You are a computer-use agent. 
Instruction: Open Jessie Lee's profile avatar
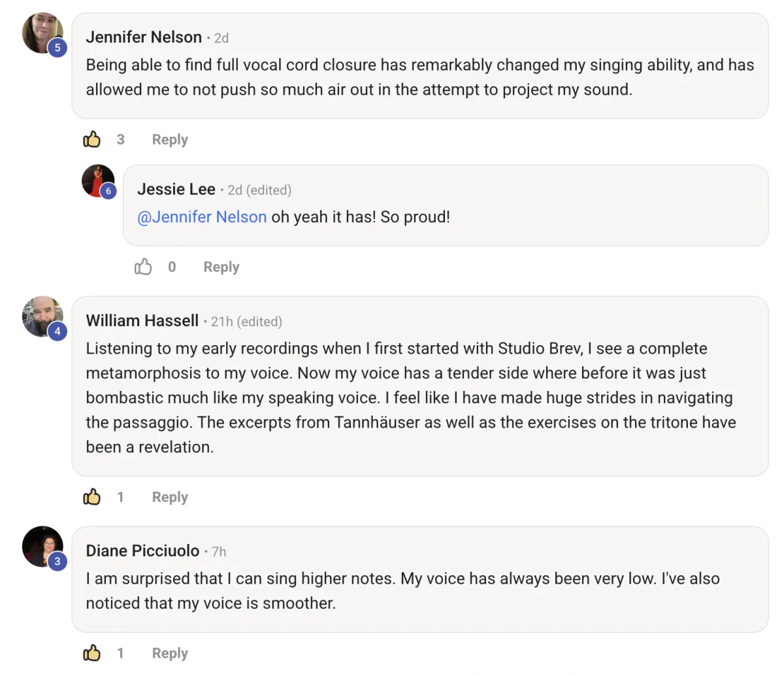97,180
